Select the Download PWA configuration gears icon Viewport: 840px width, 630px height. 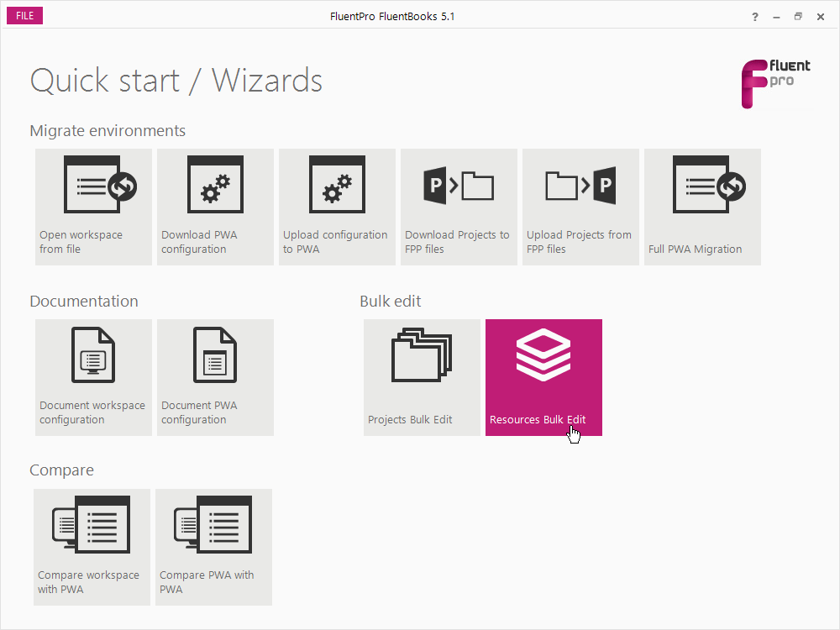[215, 184]
